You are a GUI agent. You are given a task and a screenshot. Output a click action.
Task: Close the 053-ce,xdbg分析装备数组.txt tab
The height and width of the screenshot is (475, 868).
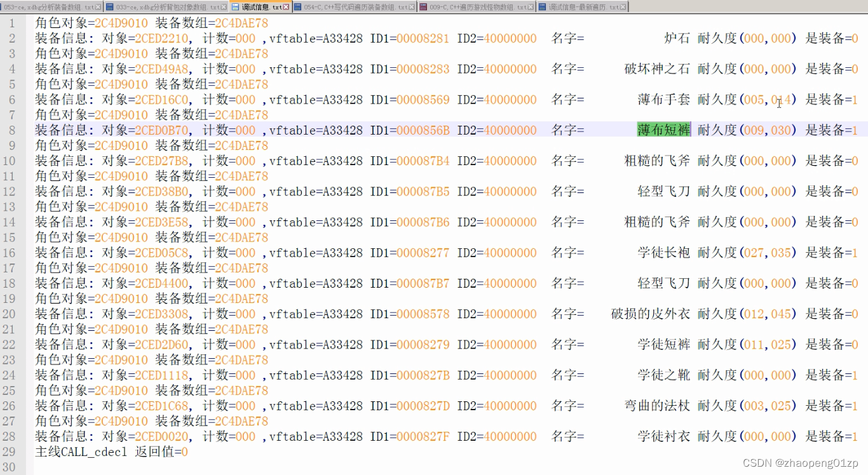(98, 7)
